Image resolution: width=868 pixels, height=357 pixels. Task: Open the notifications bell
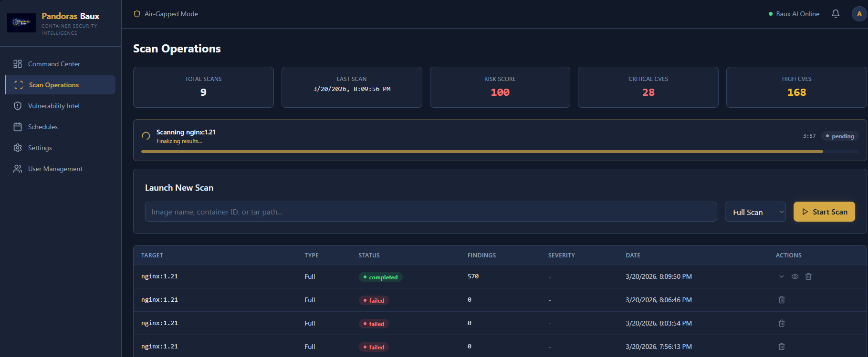click(836, 14)
